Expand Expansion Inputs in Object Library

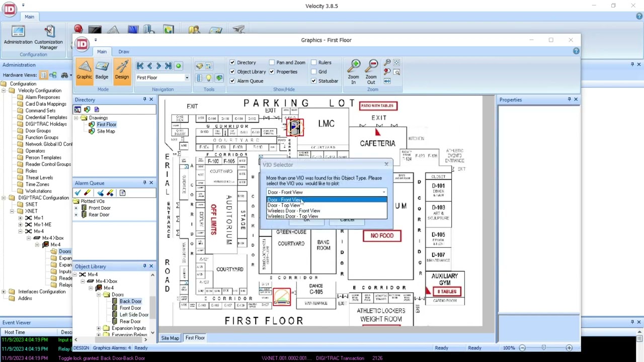coord(99,328)
